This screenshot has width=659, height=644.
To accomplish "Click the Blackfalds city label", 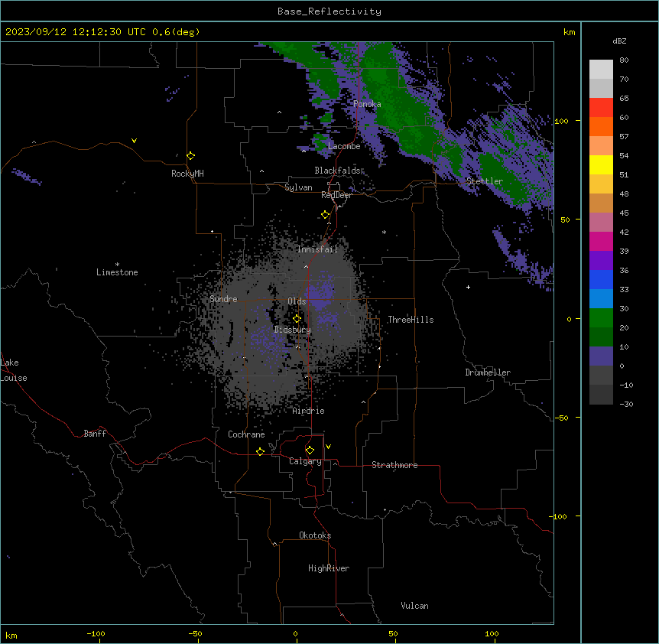I will (337, 171).
